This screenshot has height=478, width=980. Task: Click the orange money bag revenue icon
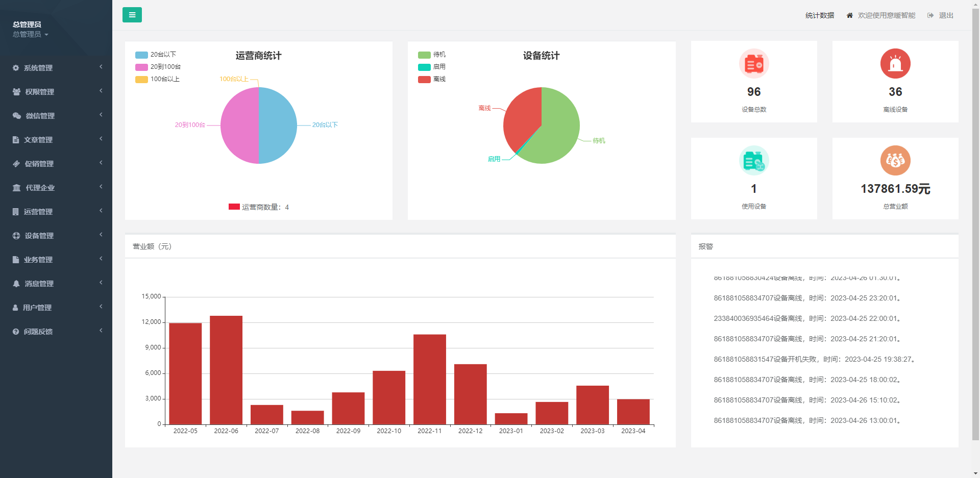pos(895,161)
